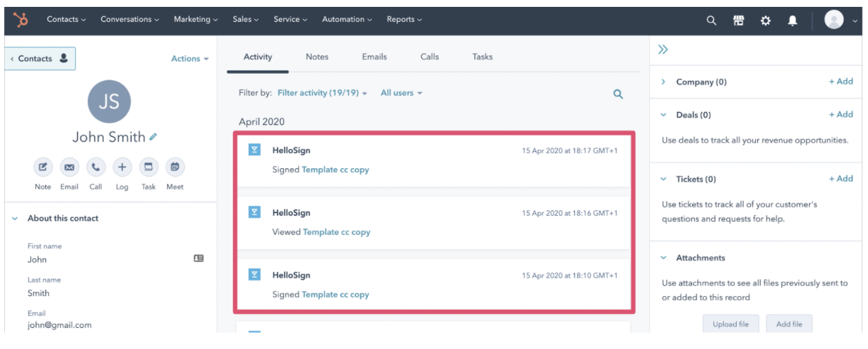The width and height of the screenshot is (868, 349).
Task: Open the Automation menu
Action: point(347,19)
